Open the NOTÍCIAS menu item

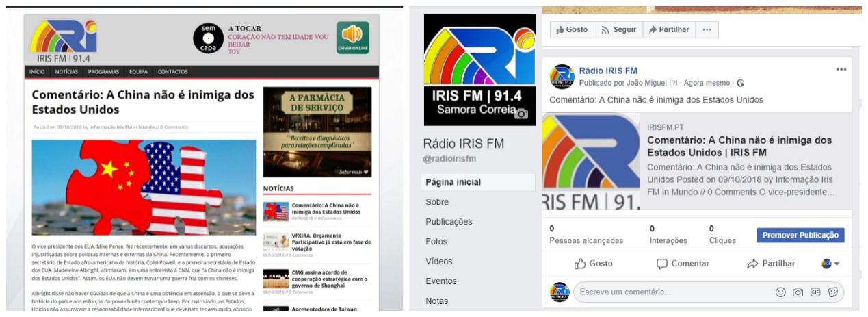pos(67,71)
